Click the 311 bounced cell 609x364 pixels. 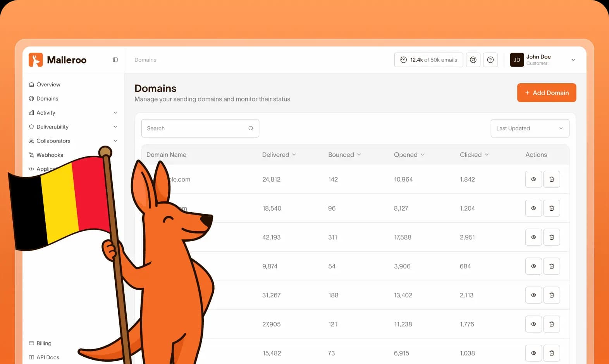332,237
